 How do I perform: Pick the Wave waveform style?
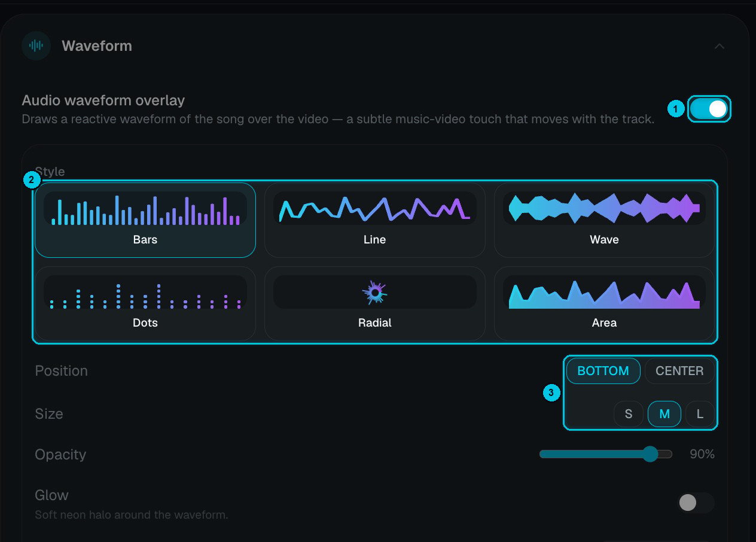tap(604, 220)
